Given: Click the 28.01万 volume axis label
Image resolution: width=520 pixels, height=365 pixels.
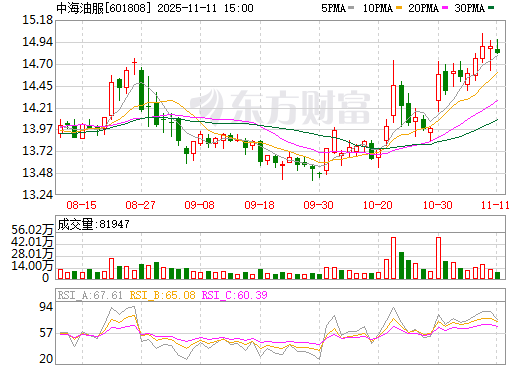Looking at the screenshot, I should pos(32,254).
